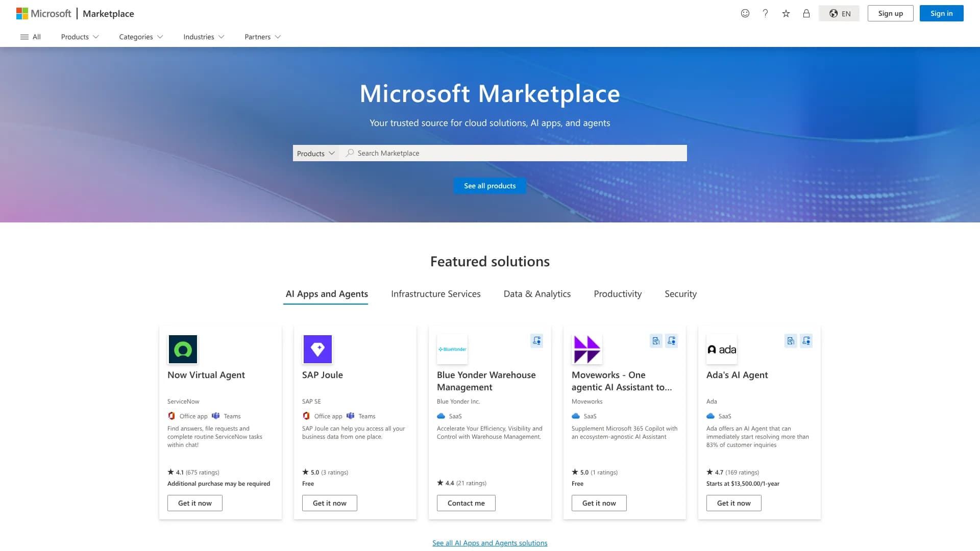Open favorites with the star icon in header
The image size is (980, 551).
(x=786, y=13)
